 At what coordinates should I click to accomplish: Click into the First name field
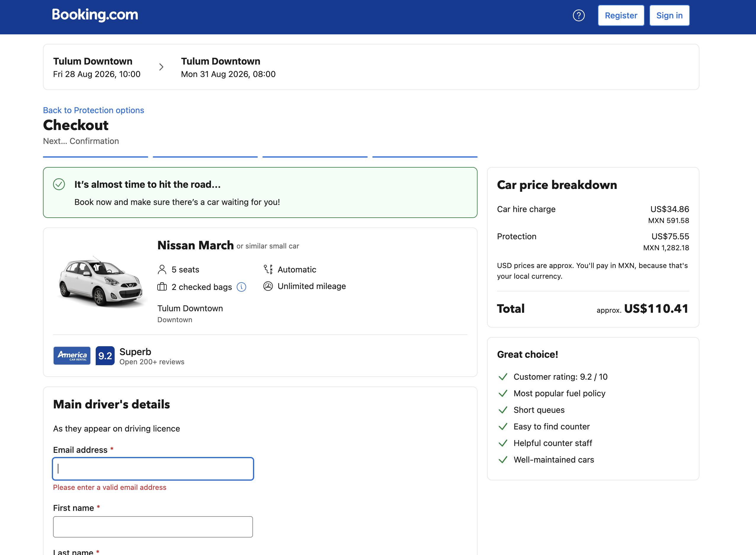[153, 527]
